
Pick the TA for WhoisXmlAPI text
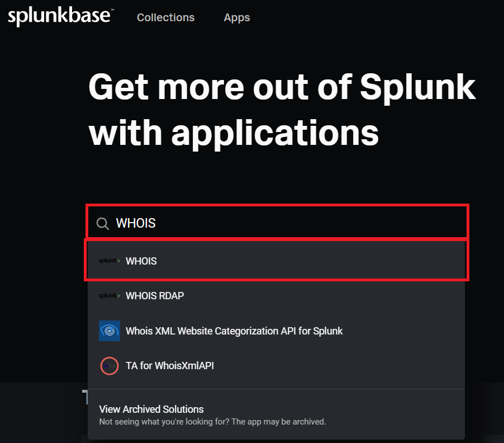(x=170, y=366)
